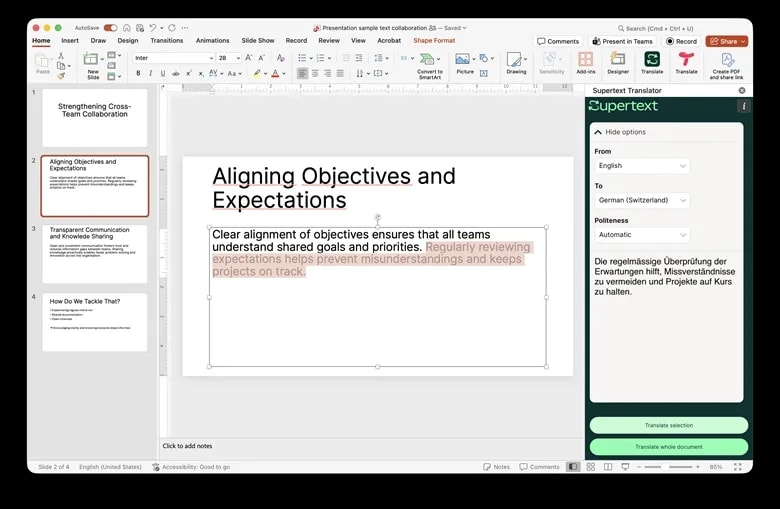Switch to the Transitions tab
This screenshot has height=509, width=780.
tap(167, 40)
